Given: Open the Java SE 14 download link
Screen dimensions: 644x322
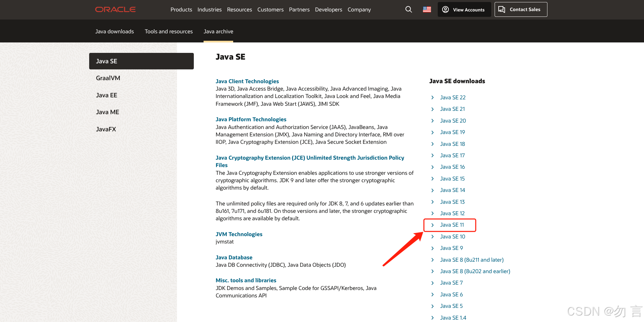Looking at the screenshot, I should coord(452,190).
